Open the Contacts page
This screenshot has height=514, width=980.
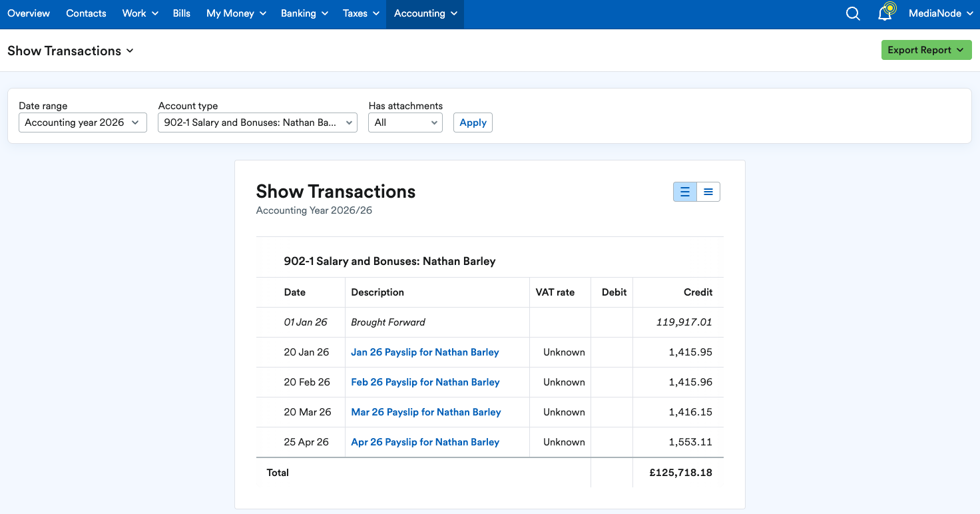[x=86, y=13]
